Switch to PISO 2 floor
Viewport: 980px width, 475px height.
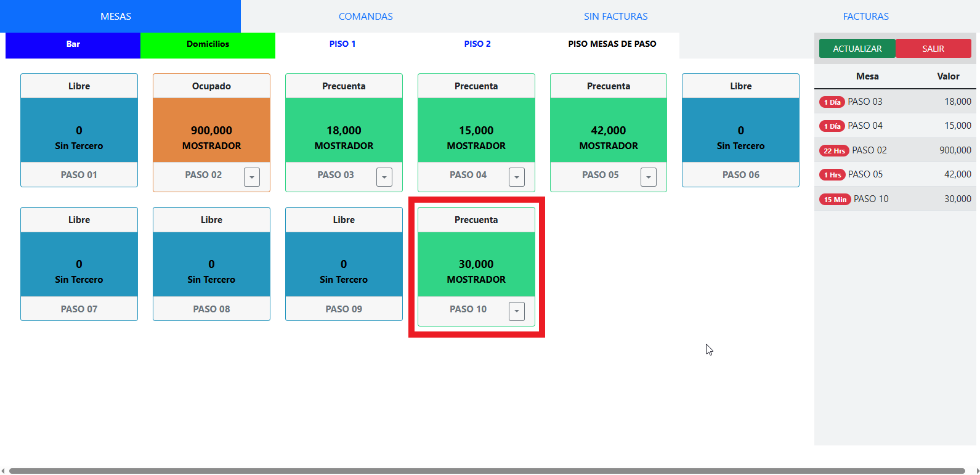(477, 44)
